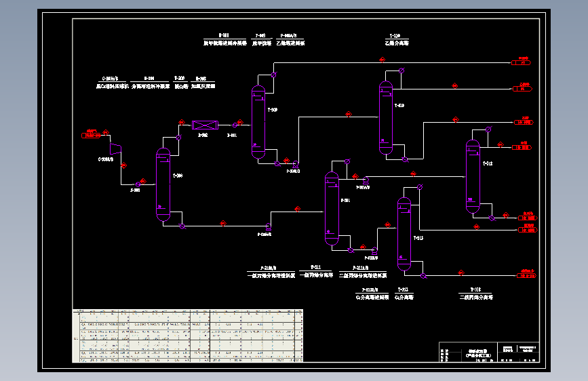Screen dimensions: 588x381
Task: Click the drawing title block at bottom right
Action: tap(489, 352)
